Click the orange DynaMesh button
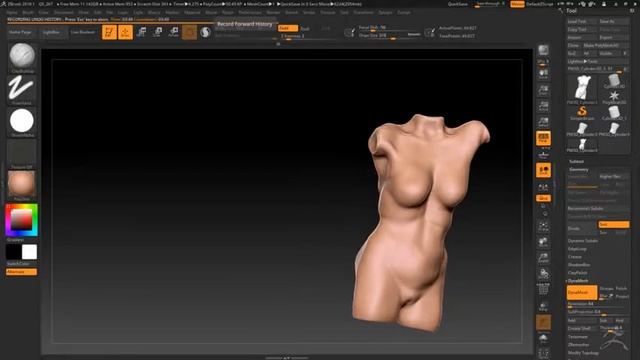 (582, 293)
